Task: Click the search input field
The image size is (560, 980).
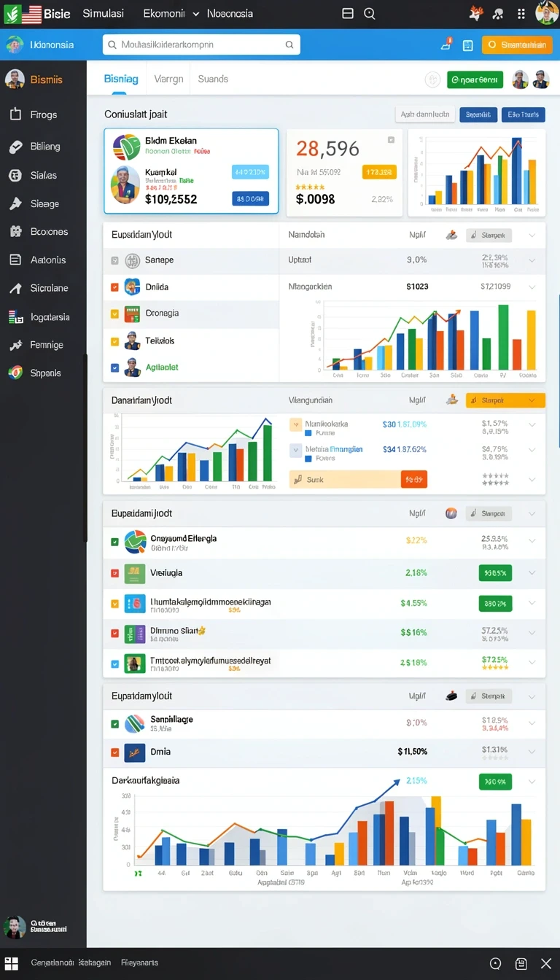Action: coord(201,44)
